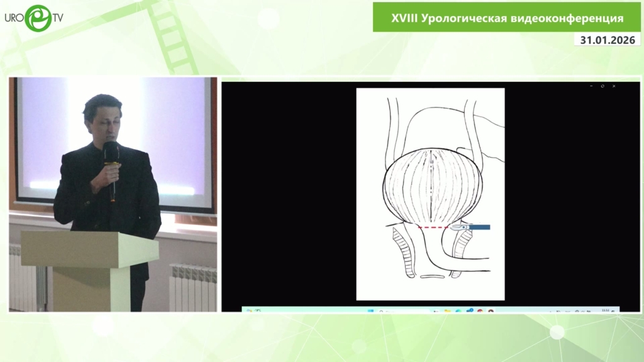Restore down the presentation window
Screen dimensions: 644x362
point(602,85)
